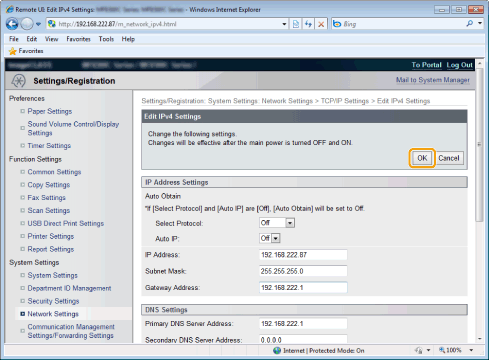
Task: Click the page scroll down arrow
Action: 480,339
